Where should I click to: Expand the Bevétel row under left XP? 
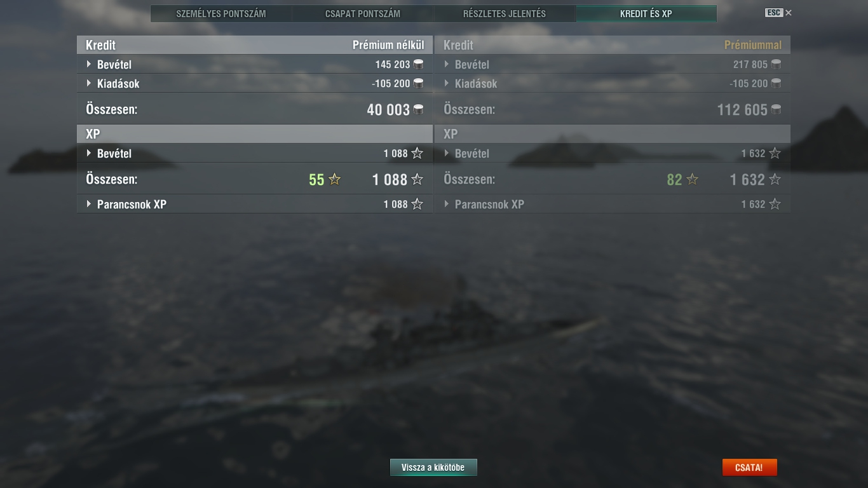[x=89, y=153]
